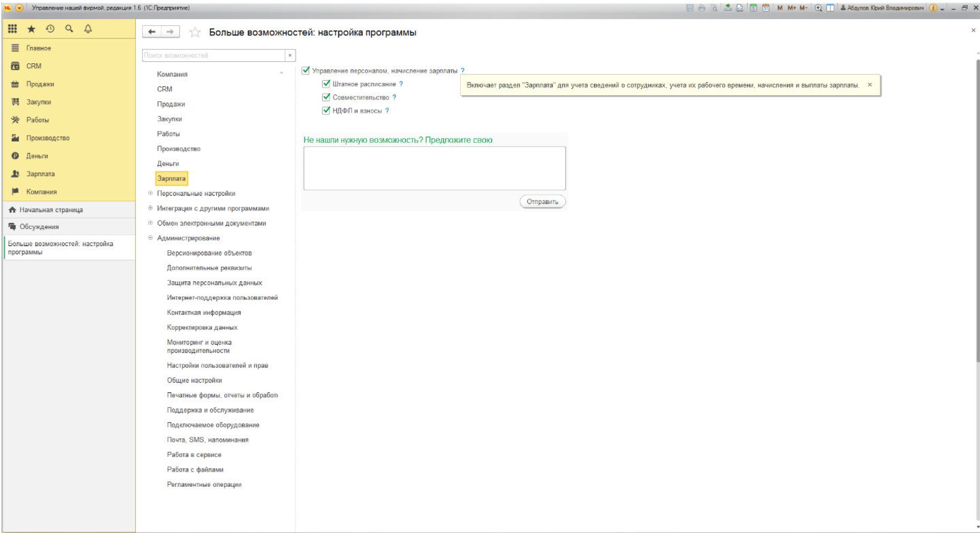The height and width of the screenshot is (533, 980).
Task: Collapse the list with the arrow beside Компания
Action: pos(281,73)
